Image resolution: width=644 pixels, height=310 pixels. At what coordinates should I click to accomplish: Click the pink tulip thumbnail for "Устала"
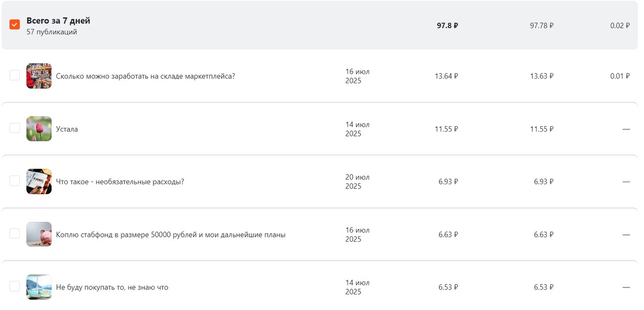[39, 129]
